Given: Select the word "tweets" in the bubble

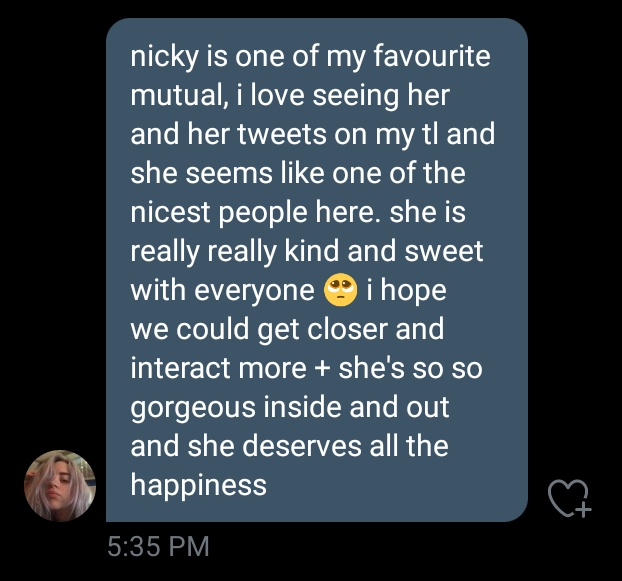Looking at the screenshot, I should click(282, 134).
